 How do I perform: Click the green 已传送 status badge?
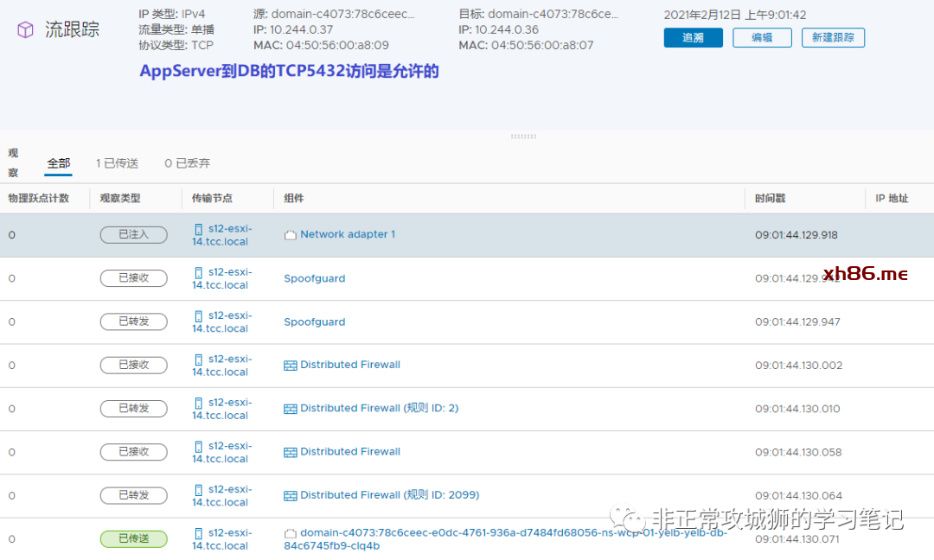click(x=133, y=538)
